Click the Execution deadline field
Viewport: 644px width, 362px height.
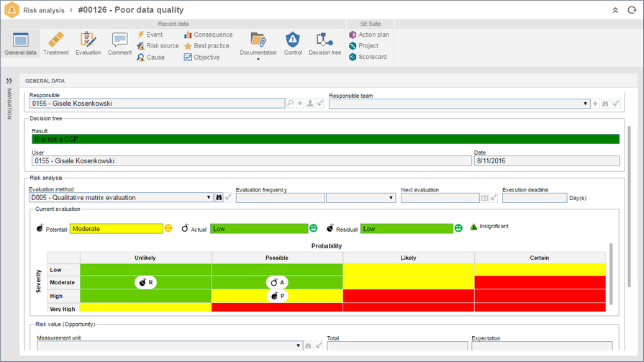[x=535, y=198]
